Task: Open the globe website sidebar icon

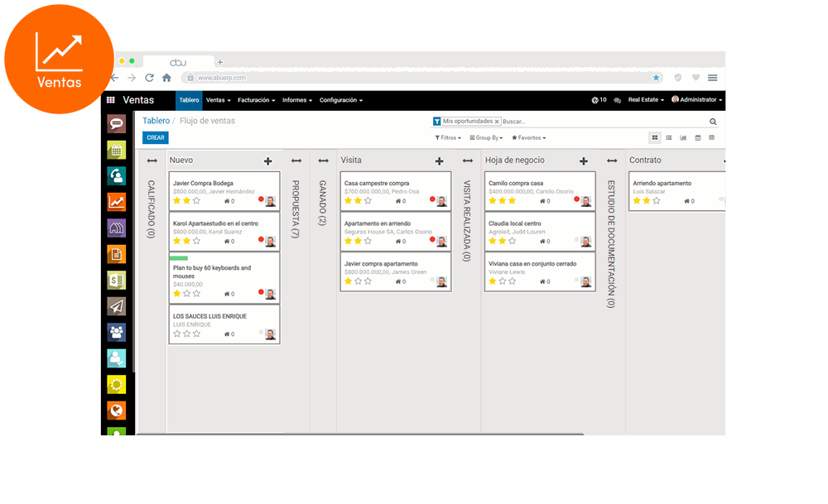Action: click(x=117, y=410)
